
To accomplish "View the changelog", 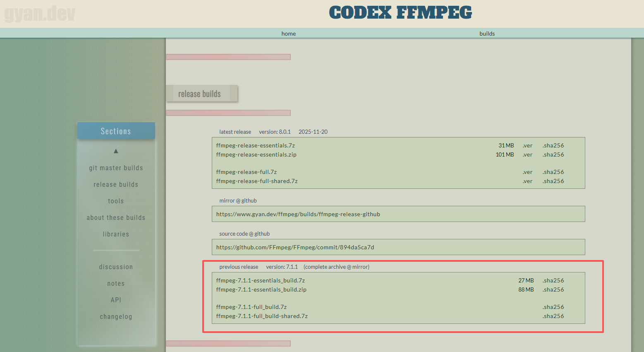I will 116,316.
